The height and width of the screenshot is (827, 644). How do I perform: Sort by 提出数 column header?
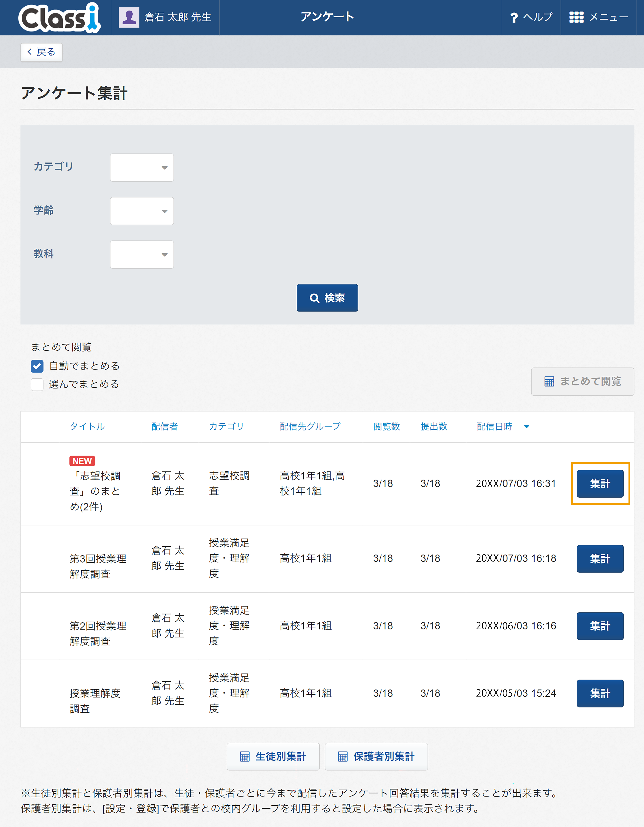[x=434, y=426]
